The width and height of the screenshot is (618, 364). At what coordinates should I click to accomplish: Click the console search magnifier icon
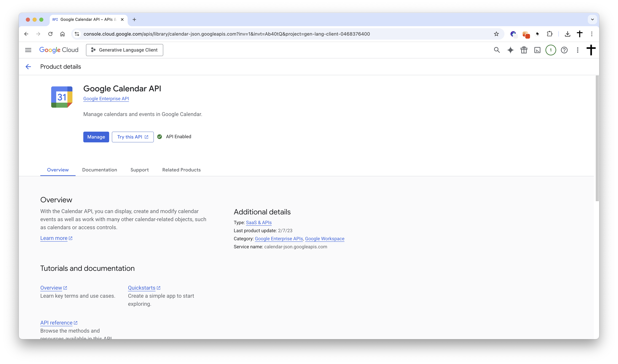point(497,50)
